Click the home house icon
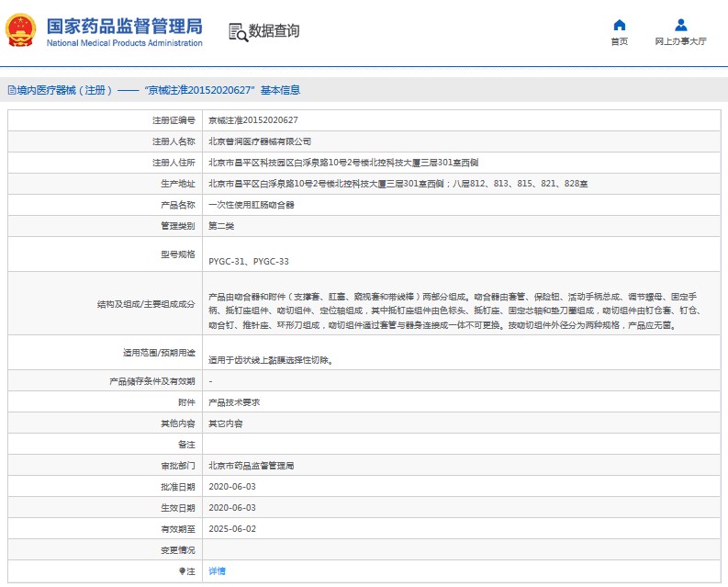 point(619,25)
